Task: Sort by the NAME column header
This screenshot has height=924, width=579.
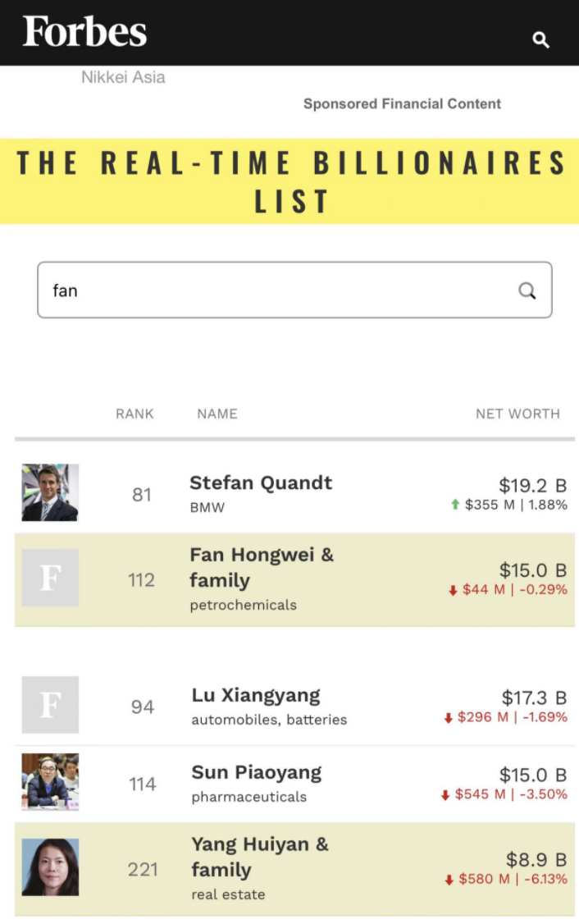Action: click(x=217, y=414)
